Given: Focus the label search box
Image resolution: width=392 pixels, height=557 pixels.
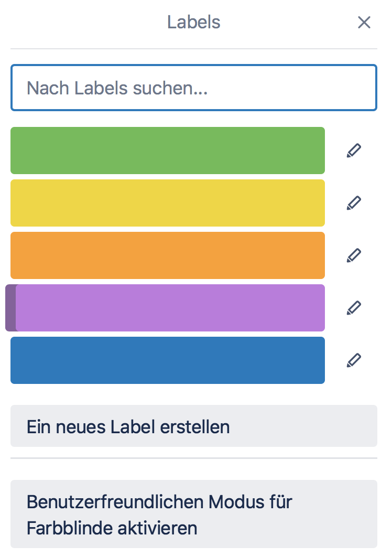Looking at the screenshot, I should tap(194, 88).
